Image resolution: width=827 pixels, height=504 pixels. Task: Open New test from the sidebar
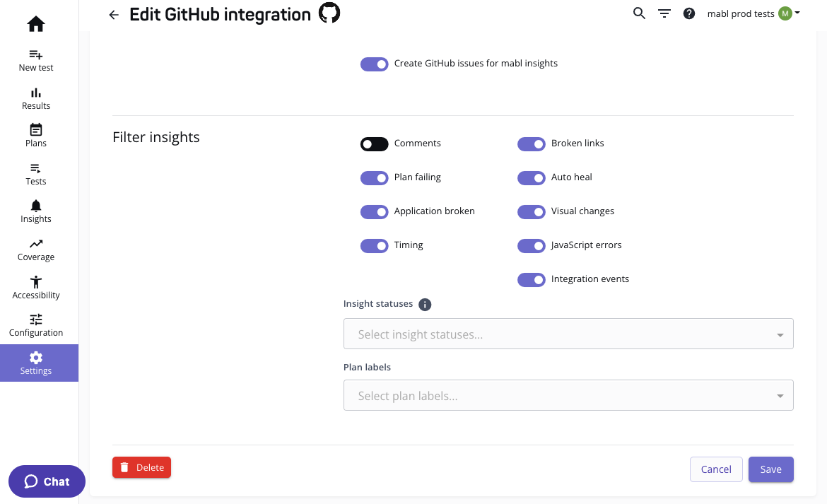[x=36, y=60]
